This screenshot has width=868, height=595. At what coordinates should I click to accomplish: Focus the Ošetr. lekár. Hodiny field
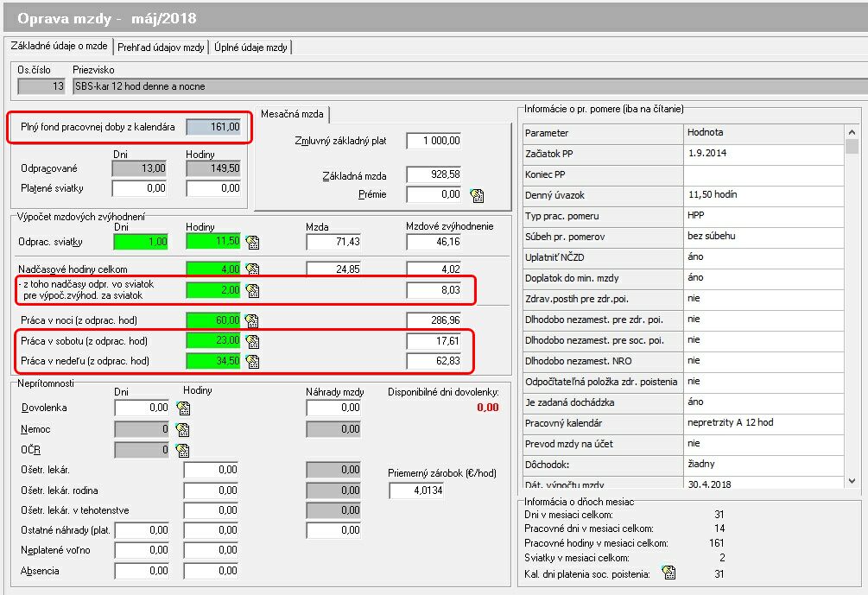(211, 470)
